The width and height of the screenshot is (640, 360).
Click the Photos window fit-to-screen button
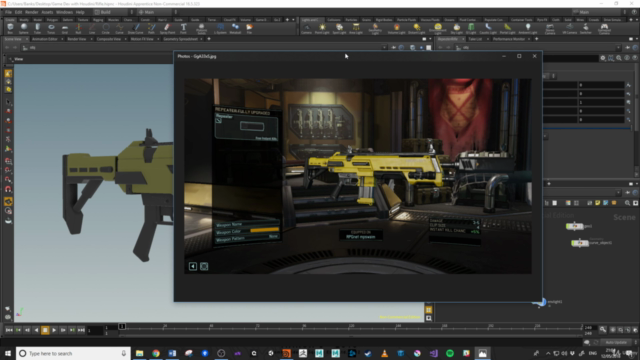point(204,267)
